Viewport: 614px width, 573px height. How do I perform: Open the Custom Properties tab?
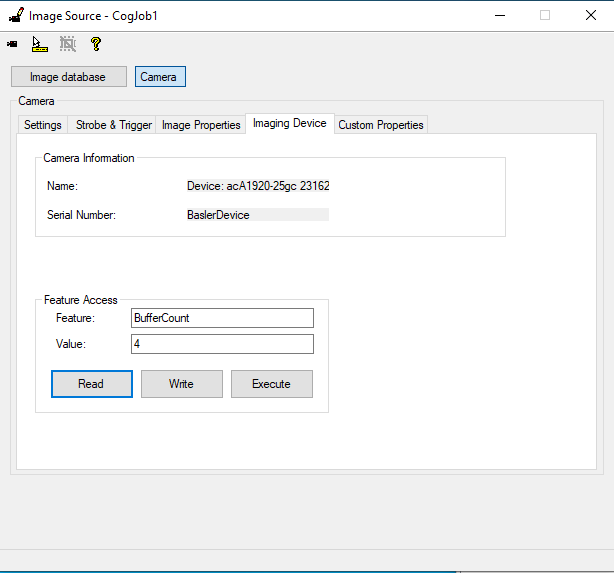coord(381,125)
